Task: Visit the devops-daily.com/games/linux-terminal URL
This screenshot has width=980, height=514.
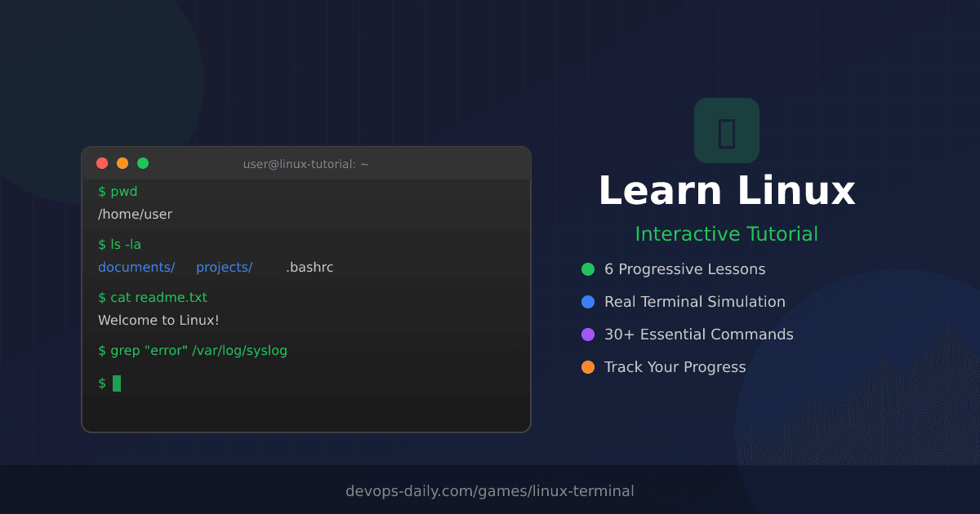Action: [x=490, y=490]
